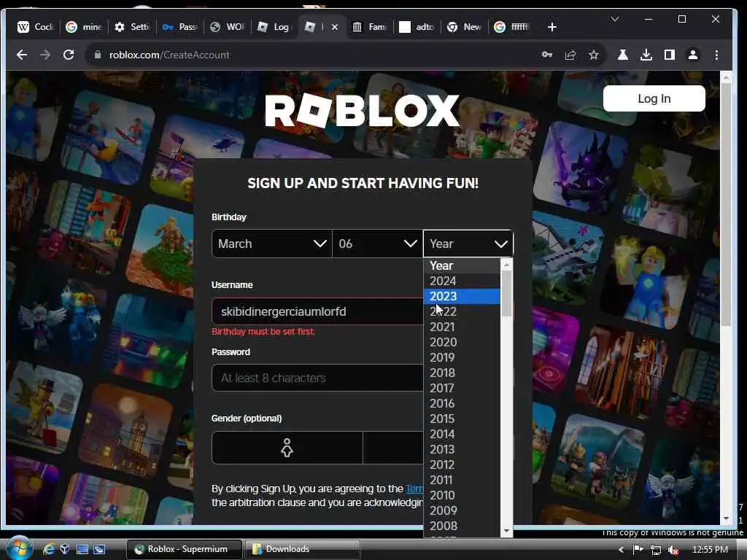Click the page vertical scrollbar thumb
Image resolution: width=747 pixels, height=560 pixels.
point(726,205)
